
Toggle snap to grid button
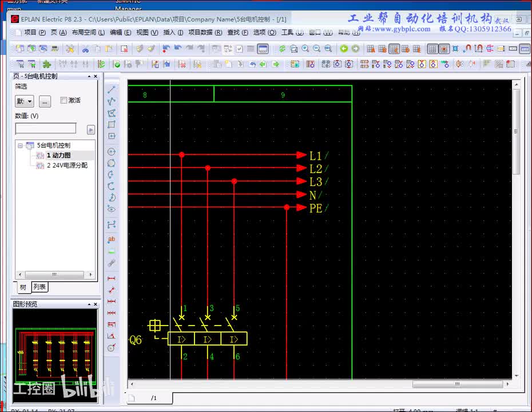444,49
